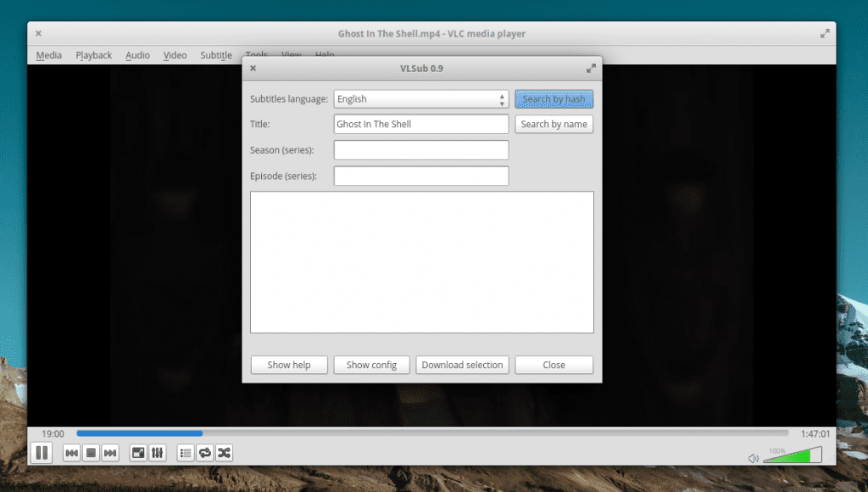Seek on the playback progress bar
This screenshot has height=492, width=868.
(432, 433)
